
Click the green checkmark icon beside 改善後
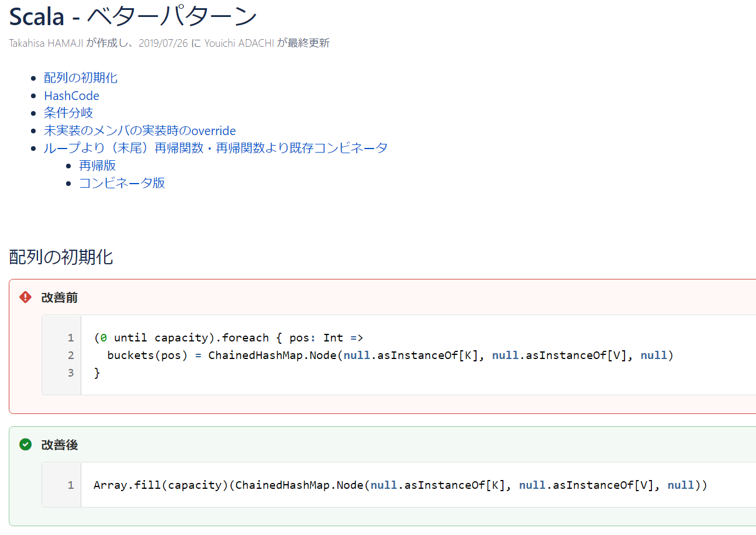coord(25,445)
